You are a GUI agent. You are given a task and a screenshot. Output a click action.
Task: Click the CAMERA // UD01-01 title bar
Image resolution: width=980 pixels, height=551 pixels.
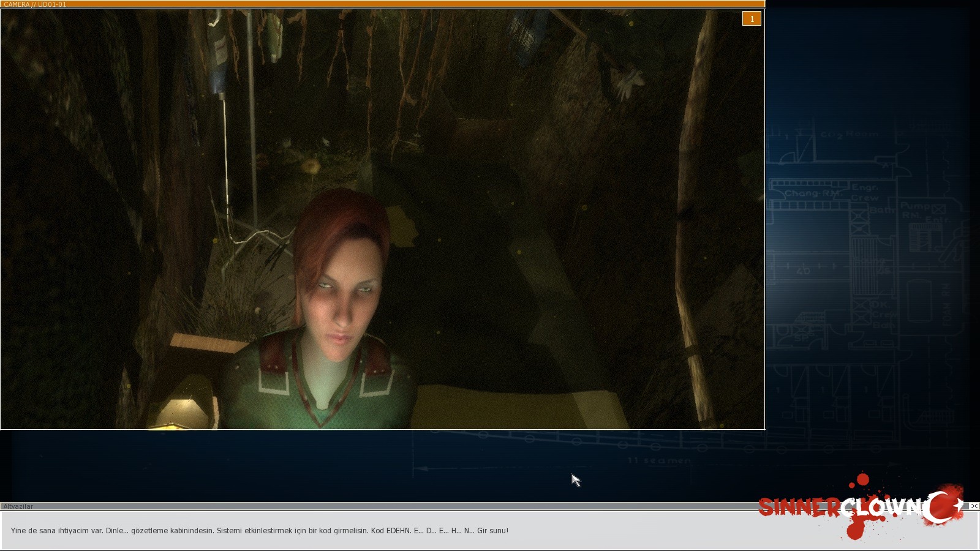click(382, 4)
